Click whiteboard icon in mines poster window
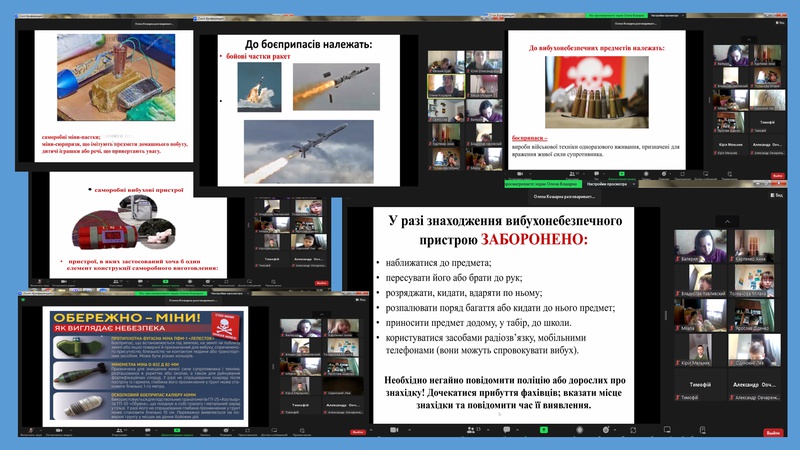The height and width of the screenshot is (450, 800). (x=274, y=430)
